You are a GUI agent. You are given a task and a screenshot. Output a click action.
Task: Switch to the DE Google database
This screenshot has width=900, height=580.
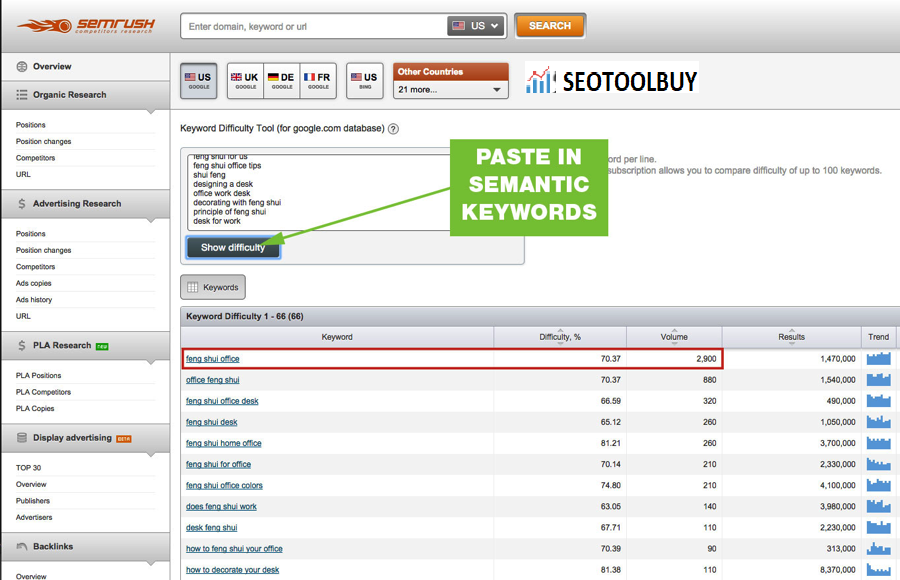[x=282, y=81]
